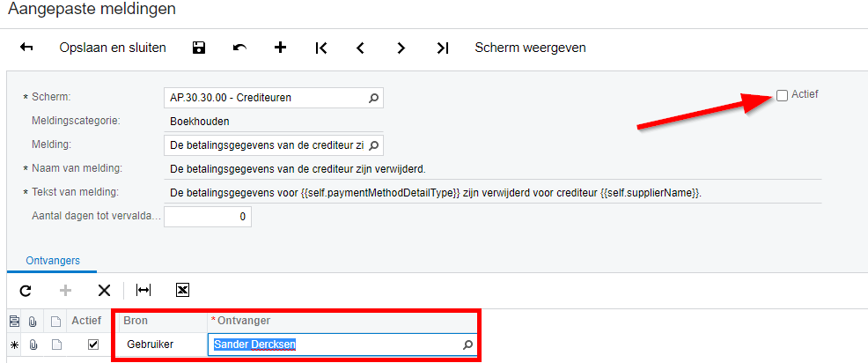Go to previous record arrow

pyautogui.click(x=360, y=48)
